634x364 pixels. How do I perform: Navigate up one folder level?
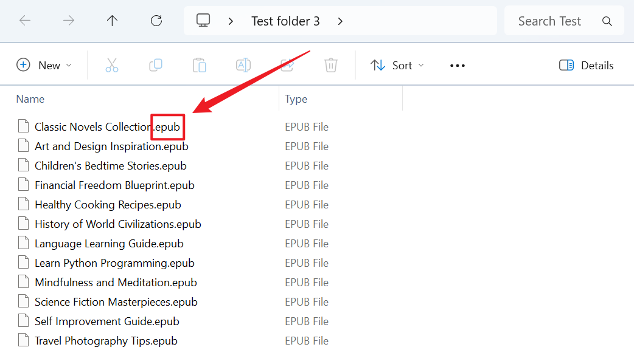tap(112, 20)
